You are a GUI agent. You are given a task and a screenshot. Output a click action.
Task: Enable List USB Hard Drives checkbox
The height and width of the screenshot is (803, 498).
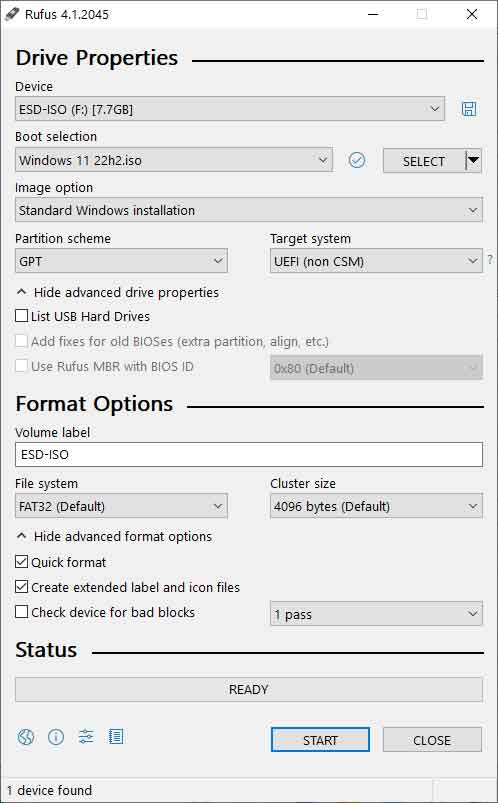(x=21, y=316)
